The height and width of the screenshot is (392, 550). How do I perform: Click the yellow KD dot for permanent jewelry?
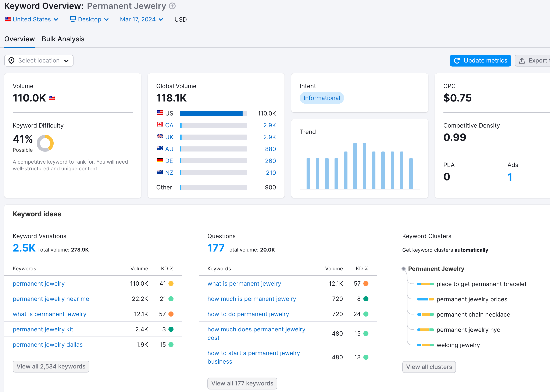171,284
